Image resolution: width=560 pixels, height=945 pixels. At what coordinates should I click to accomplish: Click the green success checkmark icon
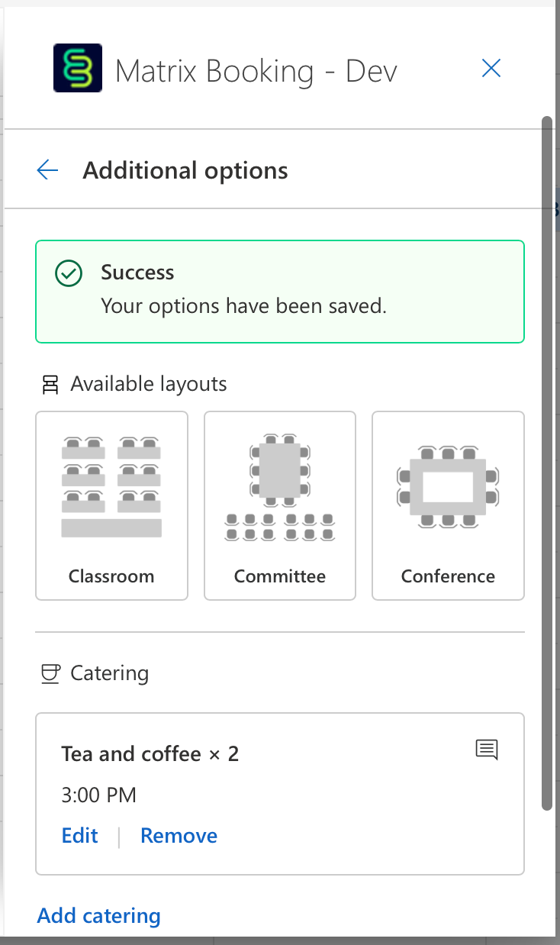(x=69, y=273)
